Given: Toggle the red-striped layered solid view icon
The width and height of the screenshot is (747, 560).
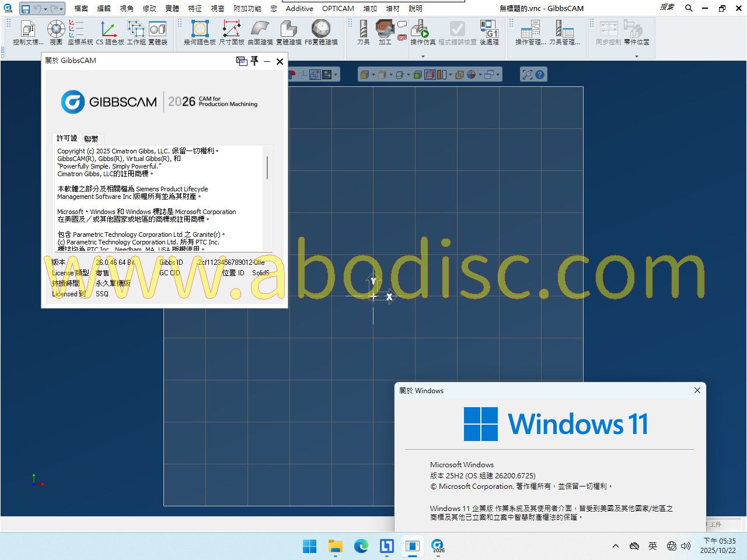Looking at the screenshot, I should coord(430,75).
